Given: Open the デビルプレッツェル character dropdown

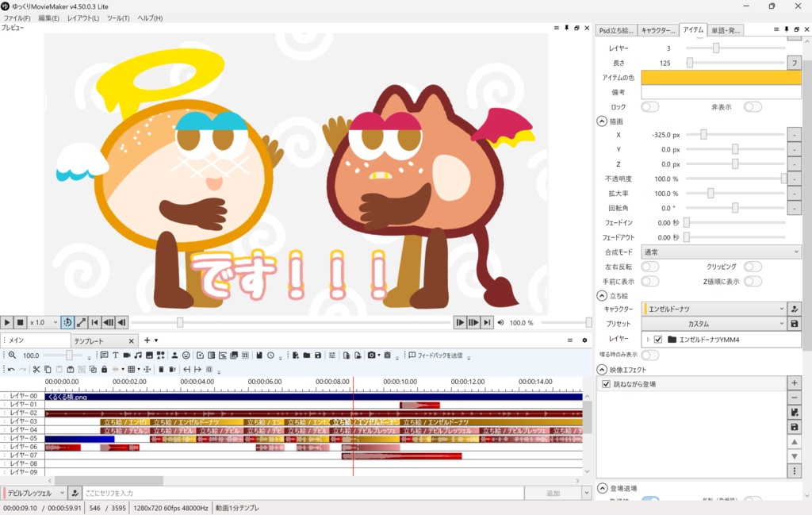Looking at the screenshot, I should click(x=34, y=494).
